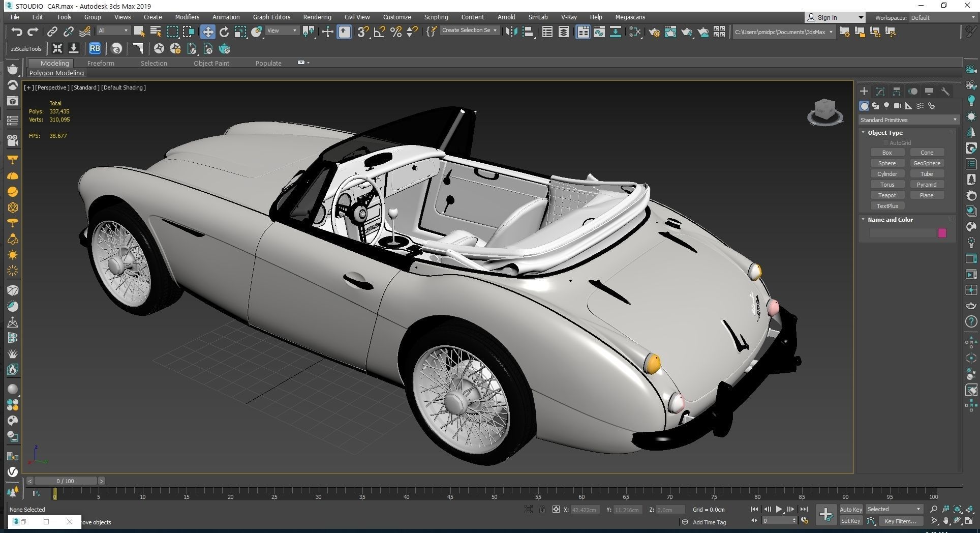
Task: Collapse the Object Type rollout
Action: pos(885,132)
